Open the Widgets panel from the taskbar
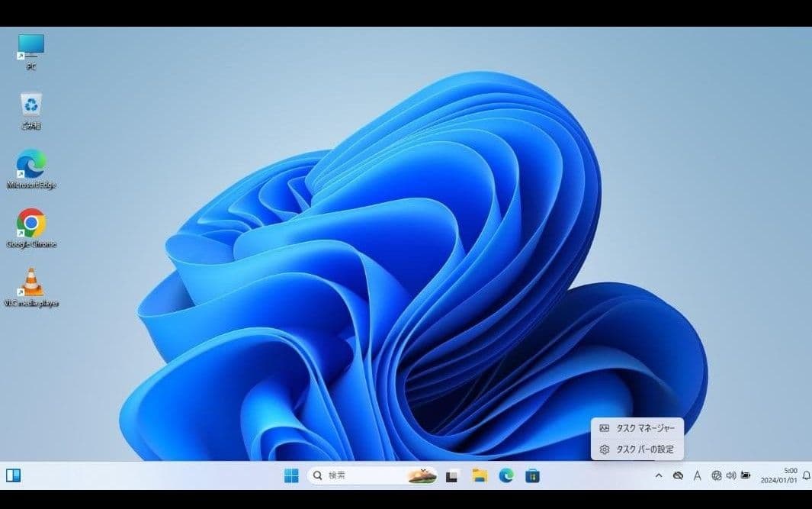The image size is (812, 509). click(14, 475)
